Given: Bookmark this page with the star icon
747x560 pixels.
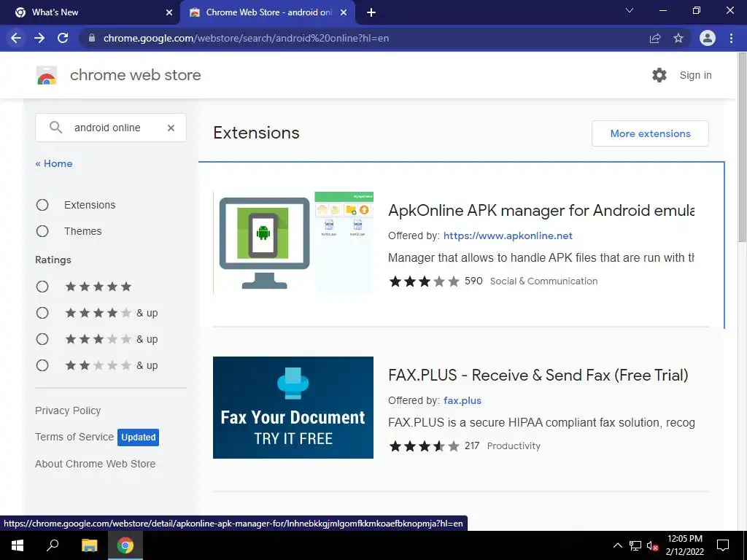Looking at the screenshot, I should point(678,38).
